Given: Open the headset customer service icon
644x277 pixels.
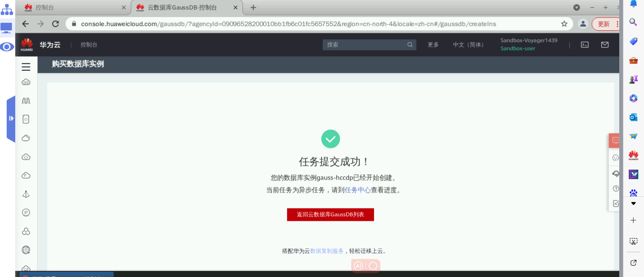Looking at the screenshot, I should (615, 173).
